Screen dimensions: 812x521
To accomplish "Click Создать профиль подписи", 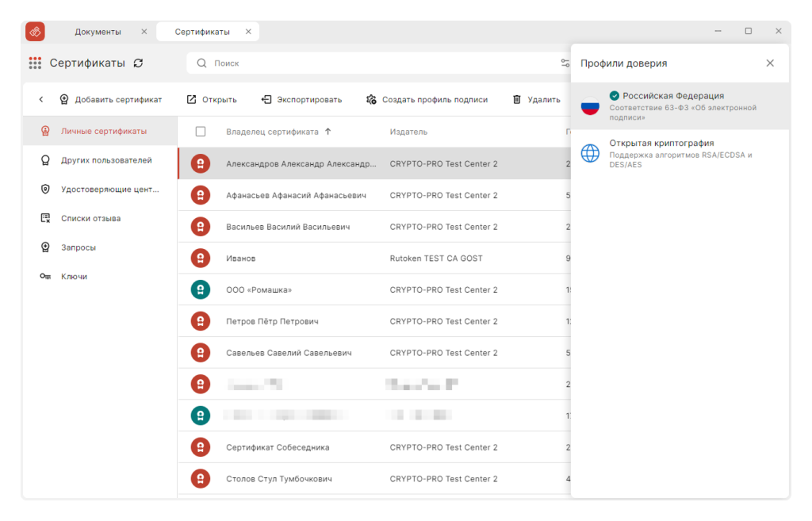I will tap(427, 99).
